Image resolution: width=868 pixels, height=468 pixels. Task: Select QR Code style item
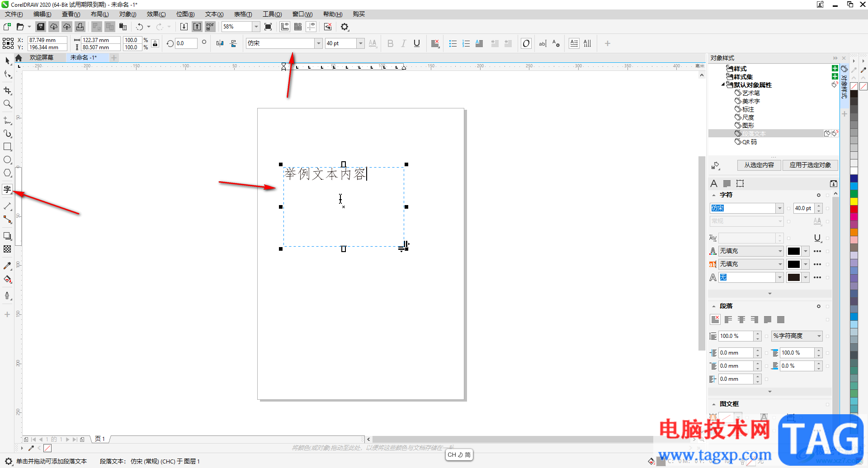click(749, 142)
